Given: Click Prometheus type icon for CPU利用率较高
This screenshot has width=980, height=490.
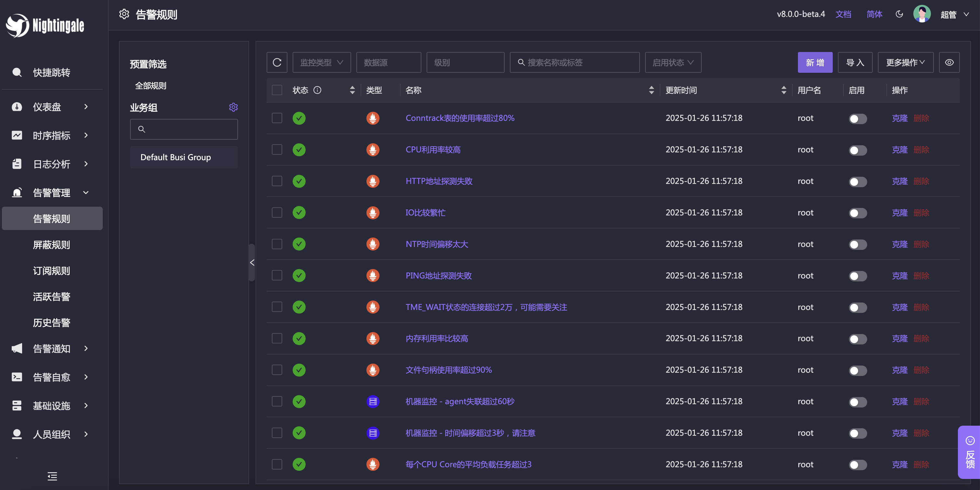Looking at the screenshot, I should tap(373, 150).
